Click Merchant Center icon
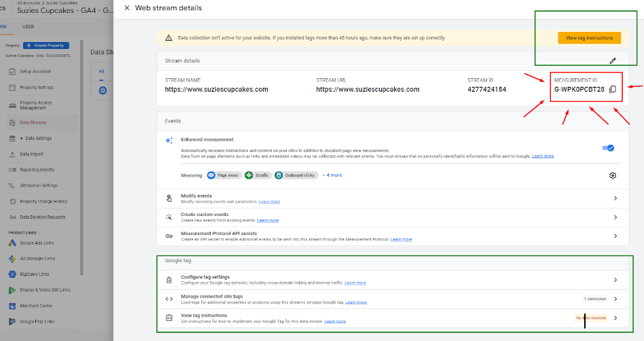644x341 pixels. coord(12,306)
